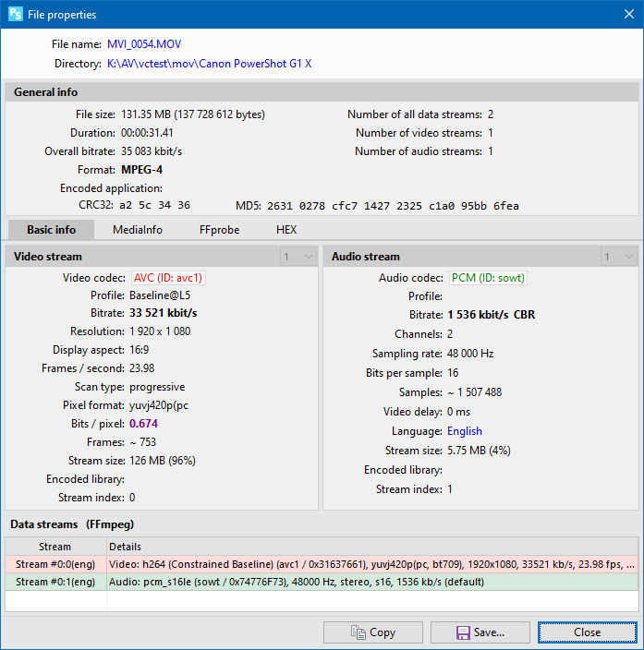Click the samples value ~ 1 507 488
The height and width of the screenshot is (650, 644).
pos(474,392)
